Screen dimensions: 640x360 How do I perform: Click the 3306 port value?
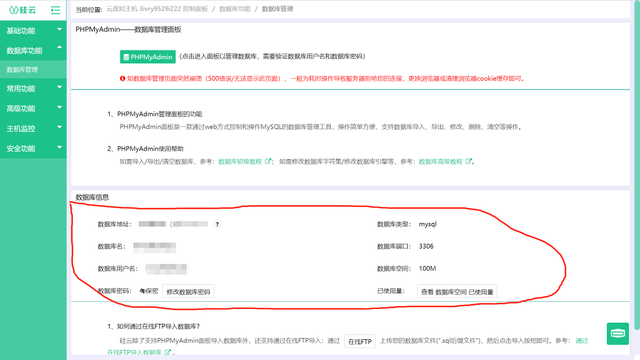[x=426, y=246]
